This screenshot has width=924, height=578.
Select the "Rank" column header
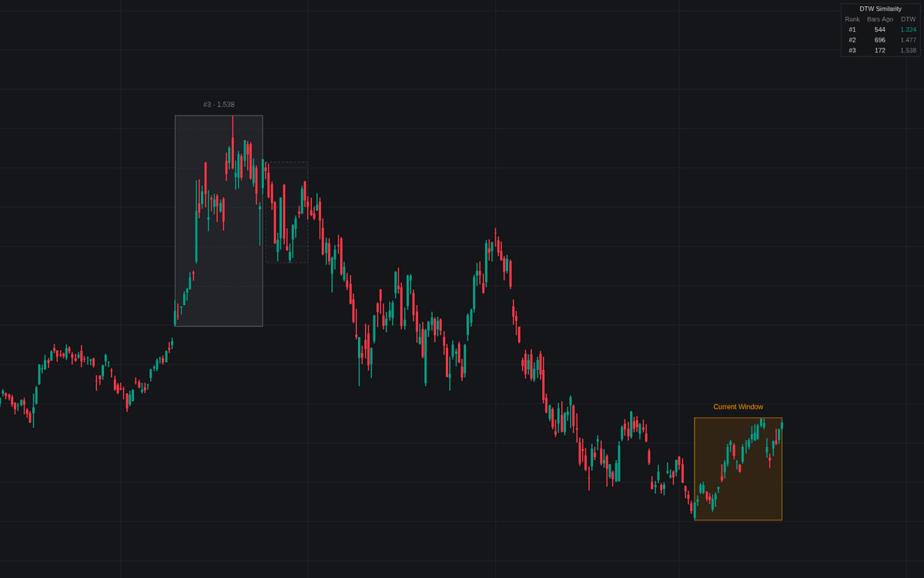point(852,19)
